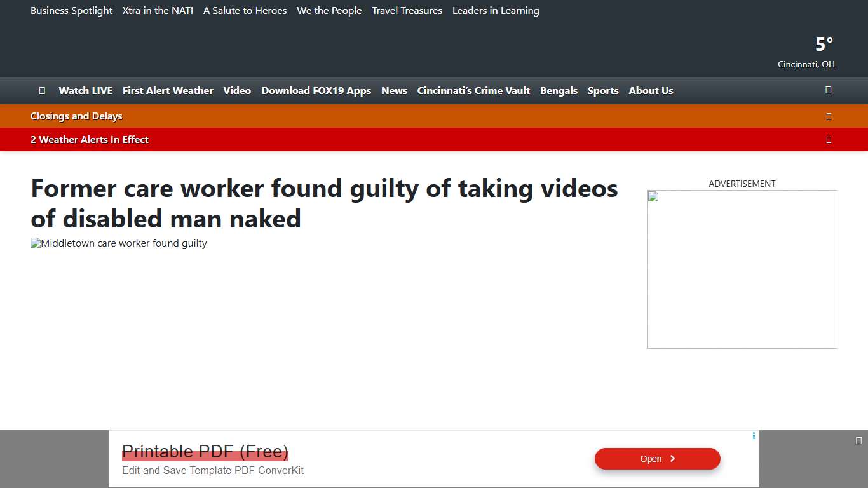Image resolution: width=868 pixels, height=488 pixels.
Task: Open the site navigation menu icon
Action: click(42, 90)
